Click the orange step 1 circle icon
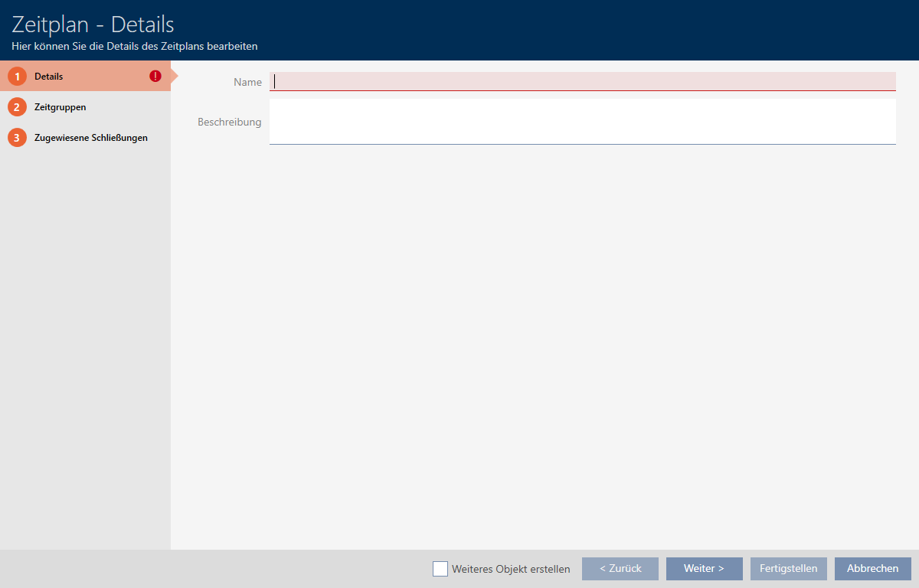 (17, 77)
